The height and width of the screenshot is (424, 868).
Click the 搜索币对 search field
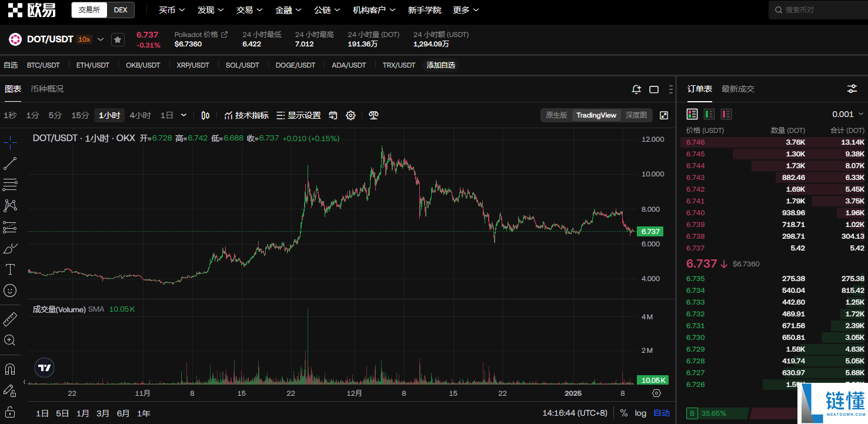pos(817,10)
